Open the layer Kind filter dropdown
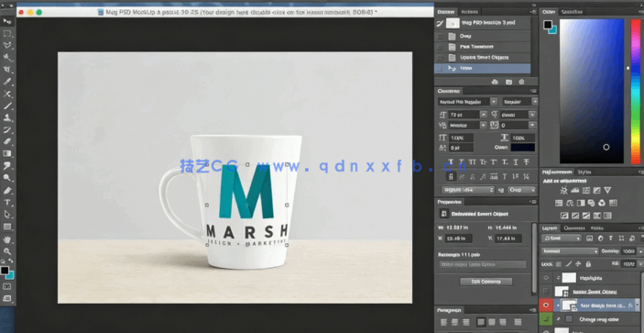Screen dimensions: 644x333 click(x=561, y=238)
